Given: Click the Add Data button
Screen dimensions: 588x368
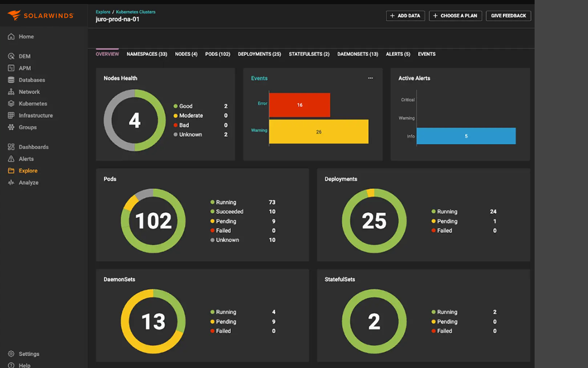Looking at the screenshot, I should 405,16.
